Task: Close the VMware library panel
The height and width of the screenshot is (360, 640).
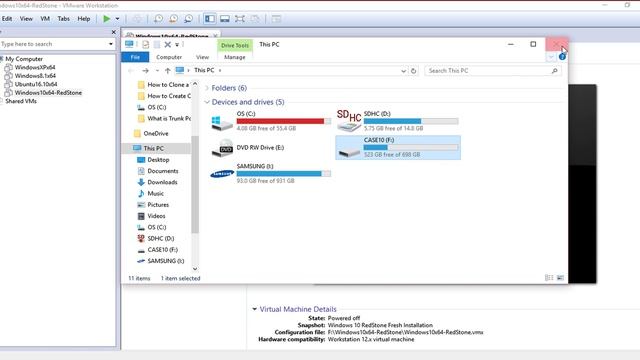Action: point(113,32)
